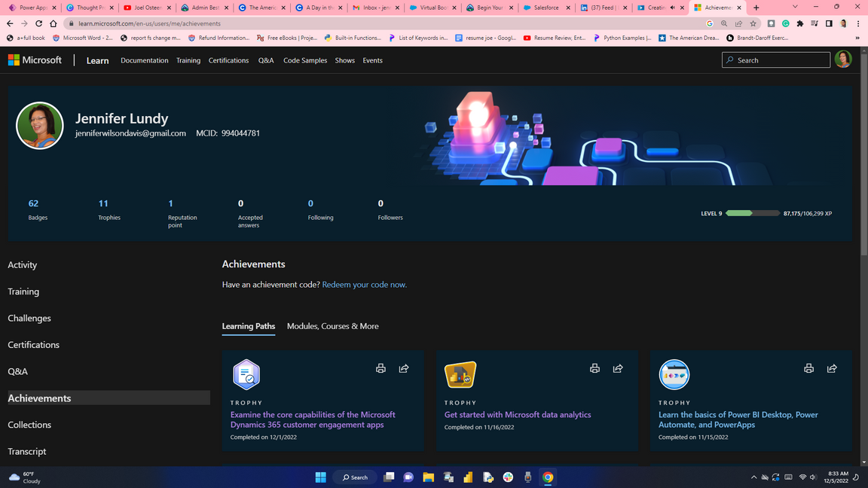868x488 pixels.
Task: Share the Microsoft data analytics trophy
Action: pos(618,368)
